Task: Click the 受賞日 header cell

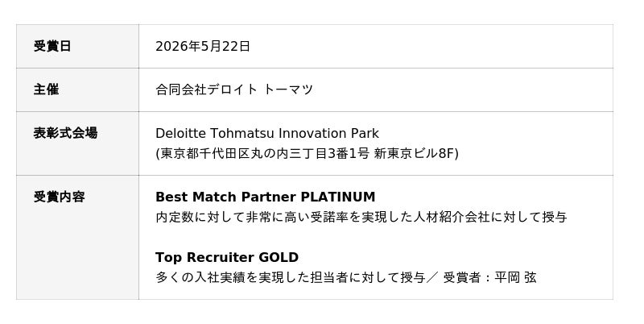Action: pyautogui.click(x=77, y=47)
